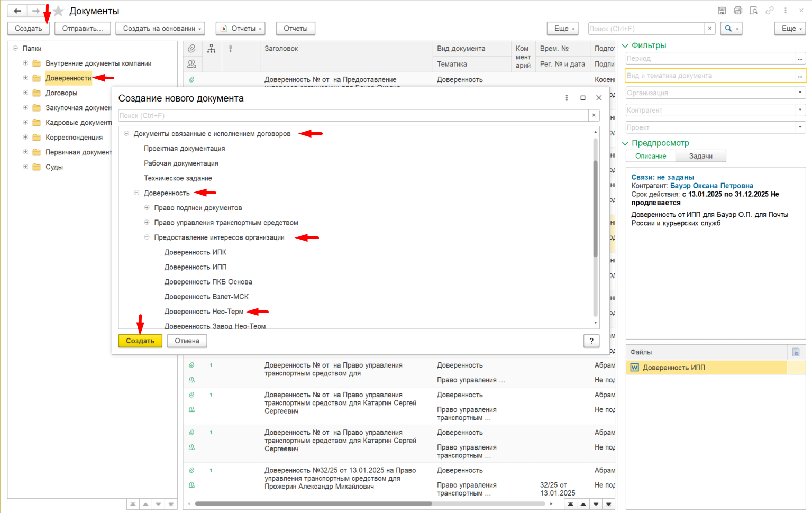812x513 pixels.
Task: Click the hierarchy structure column header icon
Action: pos(211,49)
